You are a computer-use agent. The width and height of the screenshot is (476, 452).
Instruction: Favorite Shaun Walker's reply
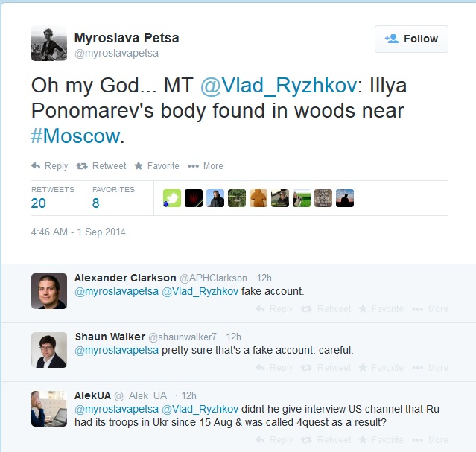(381, 368)
